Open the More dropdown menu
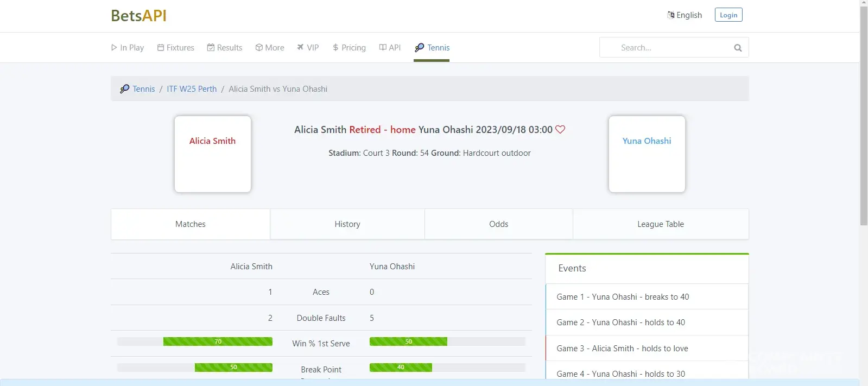868x386 pixels. pos(270,48)
